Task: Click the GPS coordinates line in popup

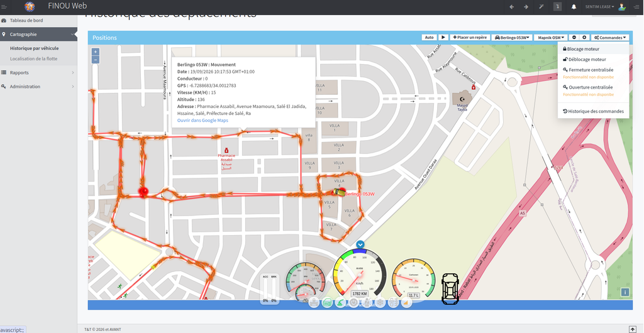Action: 206,85
